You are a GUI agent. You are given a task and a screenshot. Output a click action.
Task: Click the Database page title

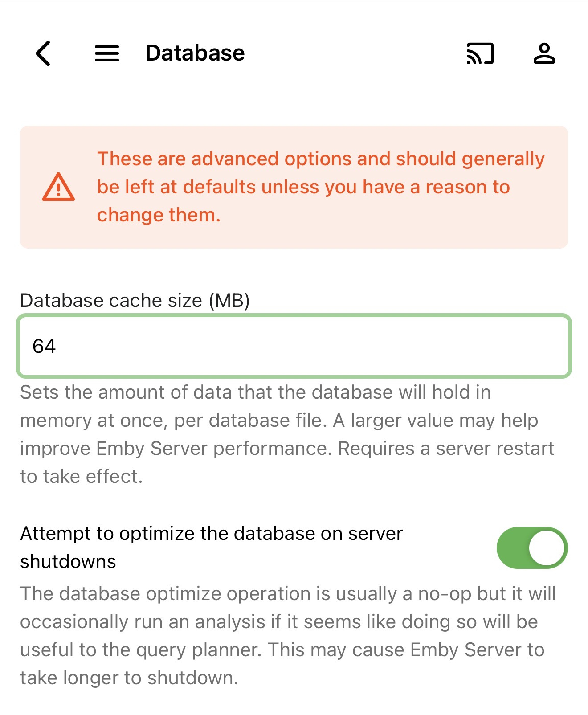[195, 53]
